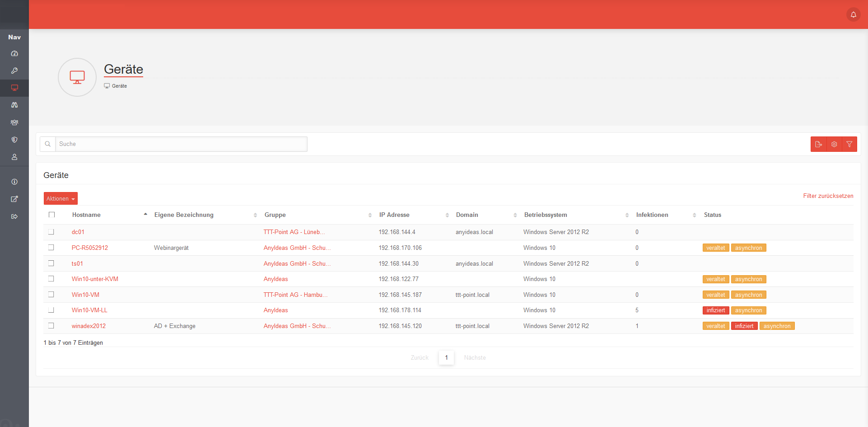Check the box for dc01 row
Viewport: 868px width, 427px height.
[x=51, y=232]
